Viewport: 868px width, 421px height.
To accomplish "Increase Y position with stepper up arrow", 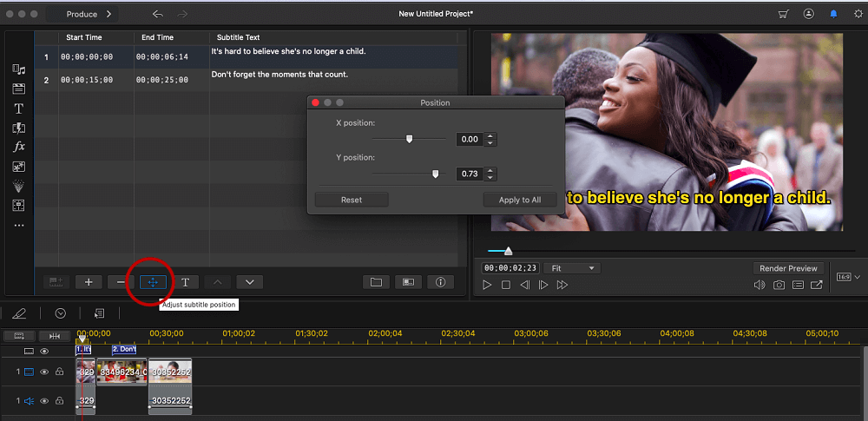I will pyautogui.click(x=490, y=171).
